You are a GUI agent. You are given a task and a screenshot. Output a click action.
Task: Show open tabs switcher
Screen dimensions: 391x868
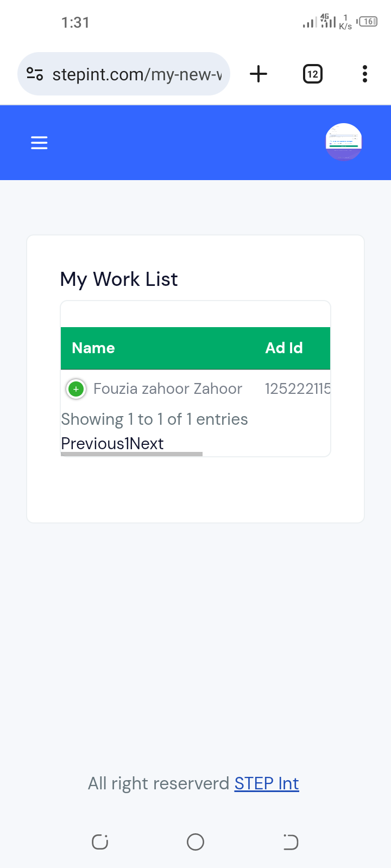[x=312, y=74]
